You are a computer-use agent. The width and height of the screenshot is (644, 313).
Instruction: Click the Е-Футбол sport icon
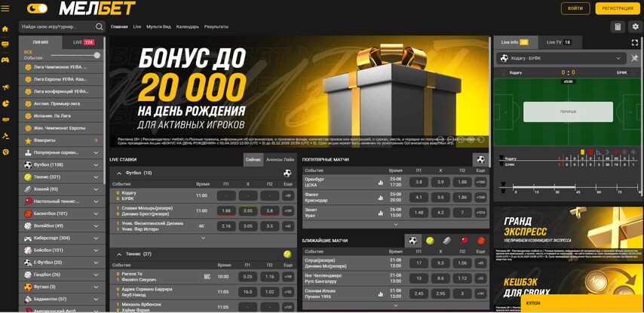coord(28,262)
